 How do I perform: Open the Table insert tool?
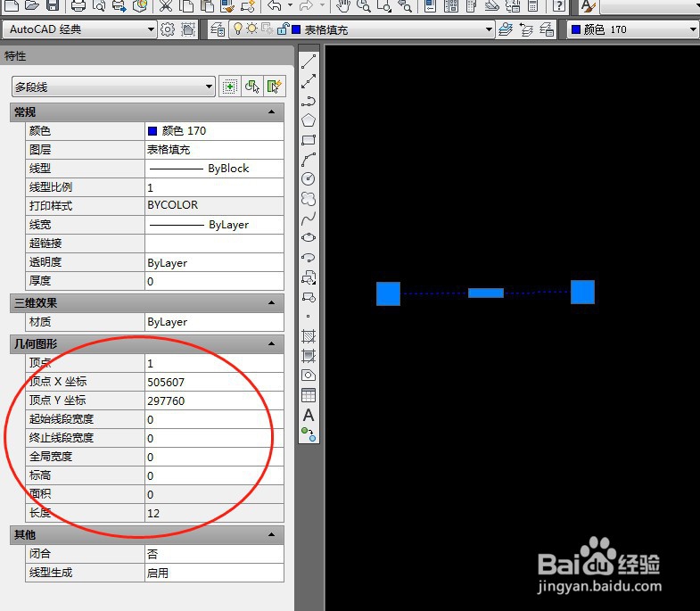pos(309,395)
